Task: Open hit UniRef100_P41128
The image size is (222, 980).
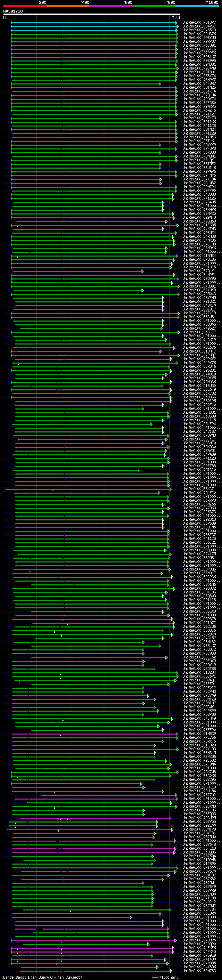Action: (199, 125)
